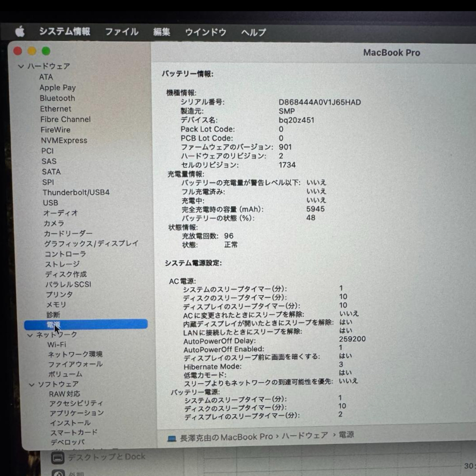The image size is (476, 476).
Task: Select ネットワーク環境 in the sidebar
Action: click(x=75, y=354)
